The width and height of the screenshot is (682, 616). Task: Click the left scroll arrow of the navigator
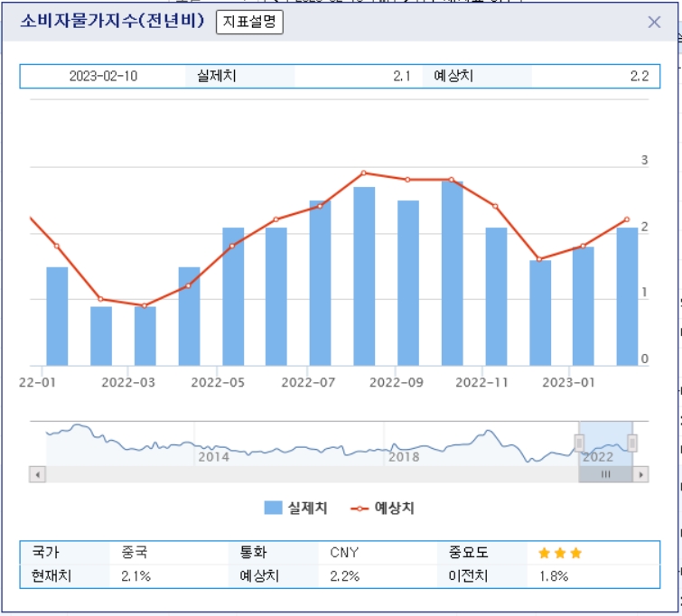tap(38, 474)
